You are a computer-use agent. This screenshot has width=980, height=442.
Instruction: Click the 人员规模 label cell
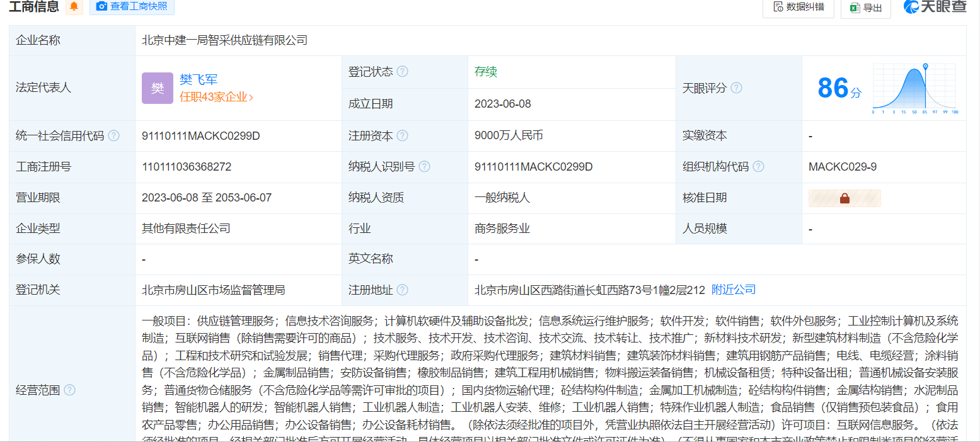point(739,229)
